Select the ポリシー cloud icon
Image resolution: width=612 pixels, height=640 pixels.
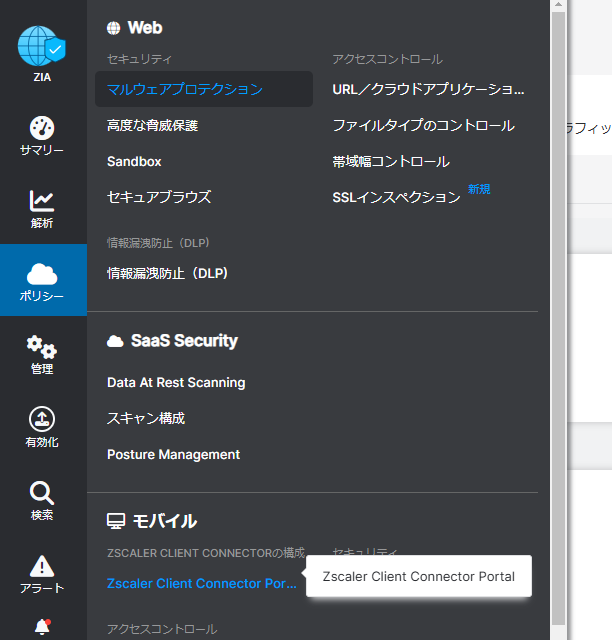pos(42,273)
